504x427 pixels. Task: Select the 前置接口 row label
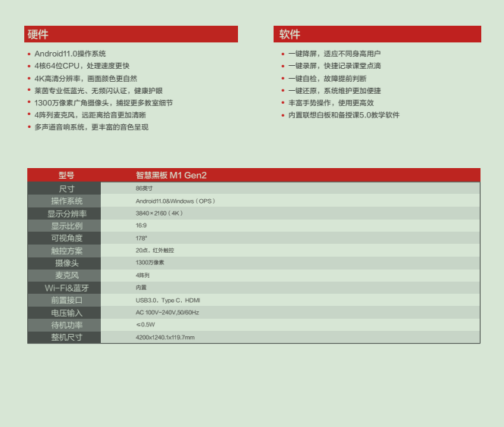tap(64, 300)
